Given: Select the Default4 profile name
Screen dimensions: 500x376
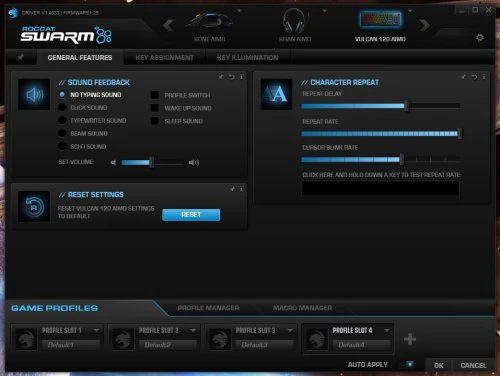Looking at the screenshot, I should 361,345.
